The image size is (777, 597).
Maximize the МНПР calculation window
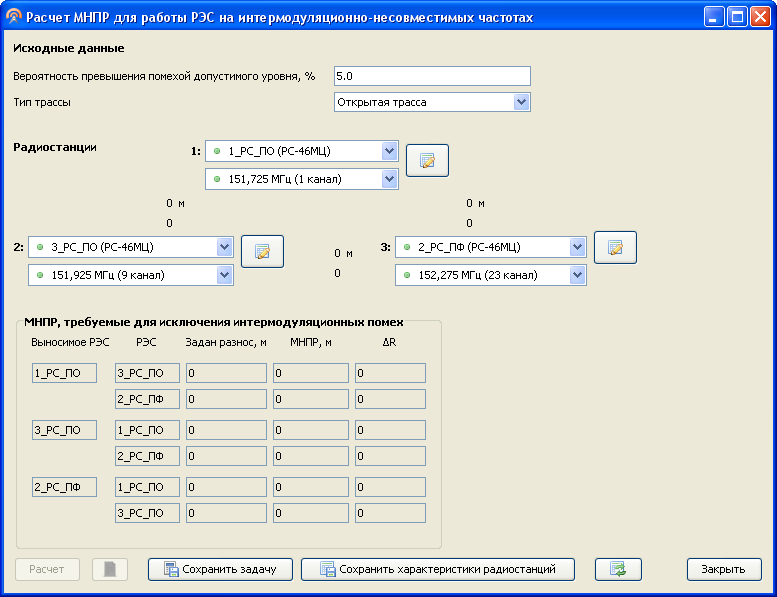[737, 17]
